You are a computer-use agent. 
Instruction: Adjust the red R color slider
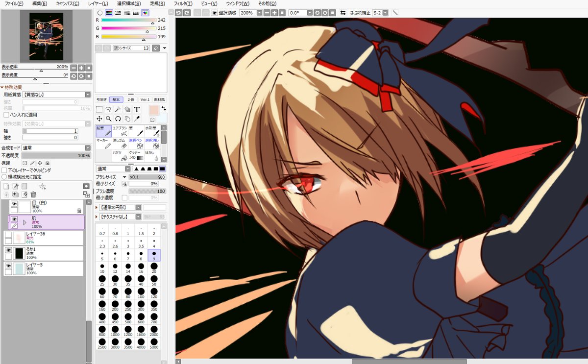(x=128, y=20)
